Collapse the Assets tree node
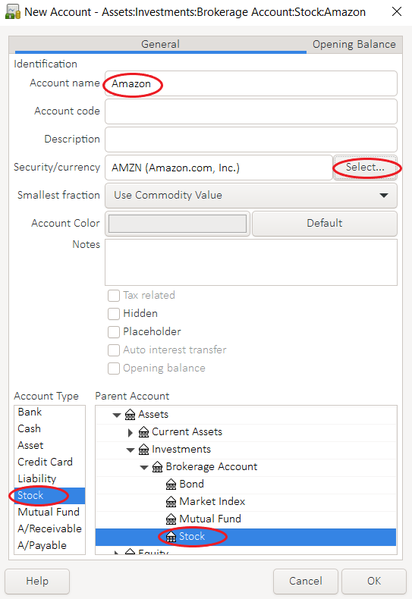The image size is (412, 599). [x=117, y=415]
